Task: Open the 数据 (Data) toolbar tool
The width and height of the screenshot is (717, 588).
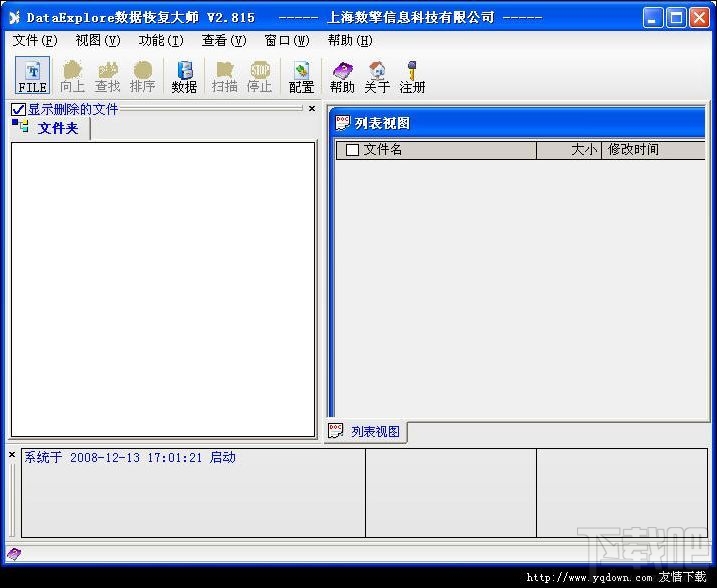Action: pyautogui.click(x=184, y=77)
